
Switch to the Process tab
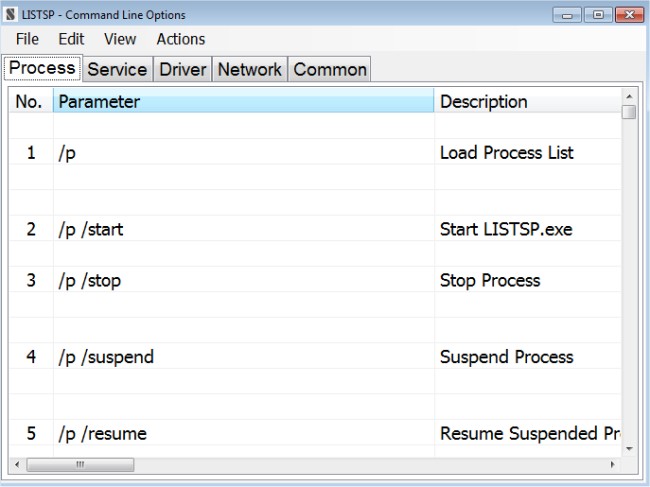[42, 68]
